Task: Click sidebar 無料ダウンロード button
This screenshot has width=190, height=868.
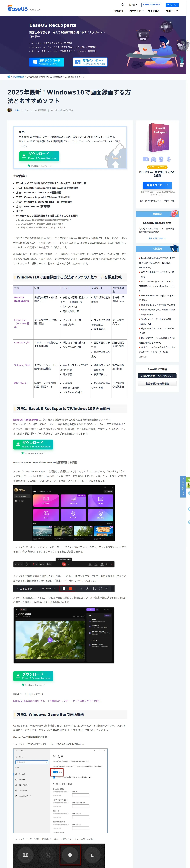Action: click(x=157, y=185)
